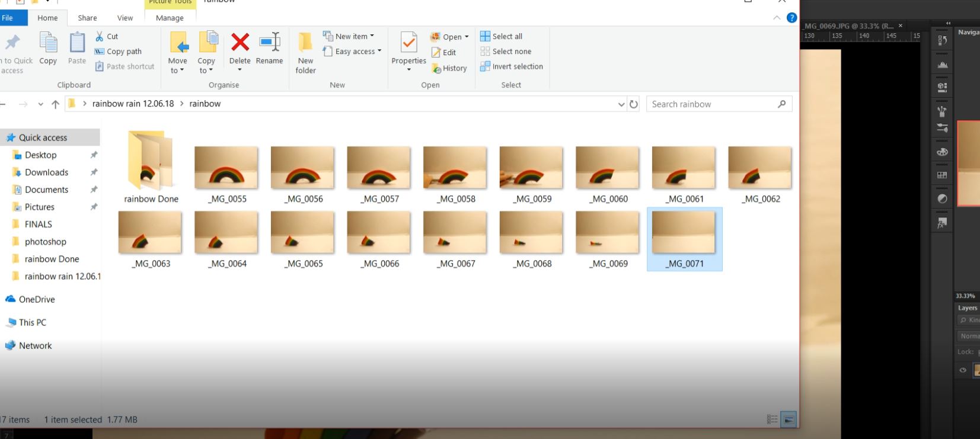
Task: Open Photoshop Brush Presets panel icon
Action: point(942,110)
